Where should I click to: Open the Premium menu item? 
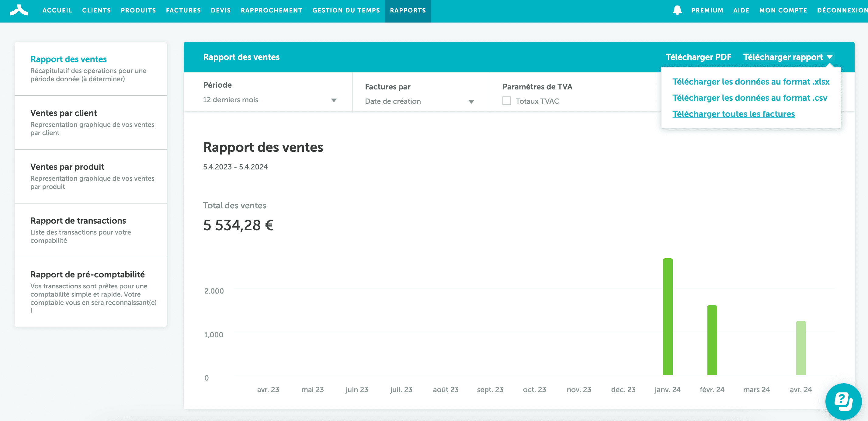click(x=707, y=10)
